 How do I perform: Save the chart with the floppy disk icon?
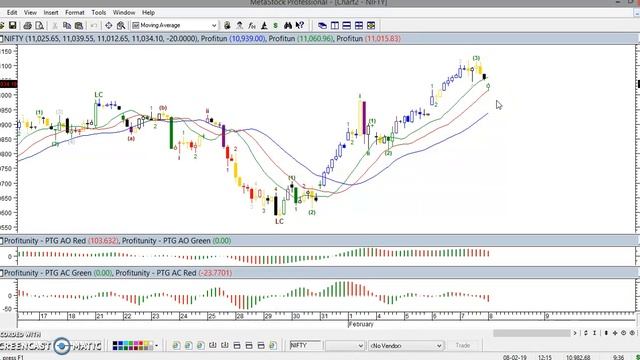pos(13,25)
